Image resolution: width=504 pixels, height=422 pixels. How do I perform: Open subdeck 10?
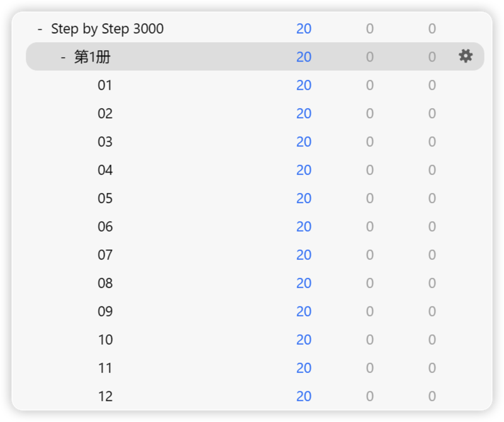coord(105,340)
